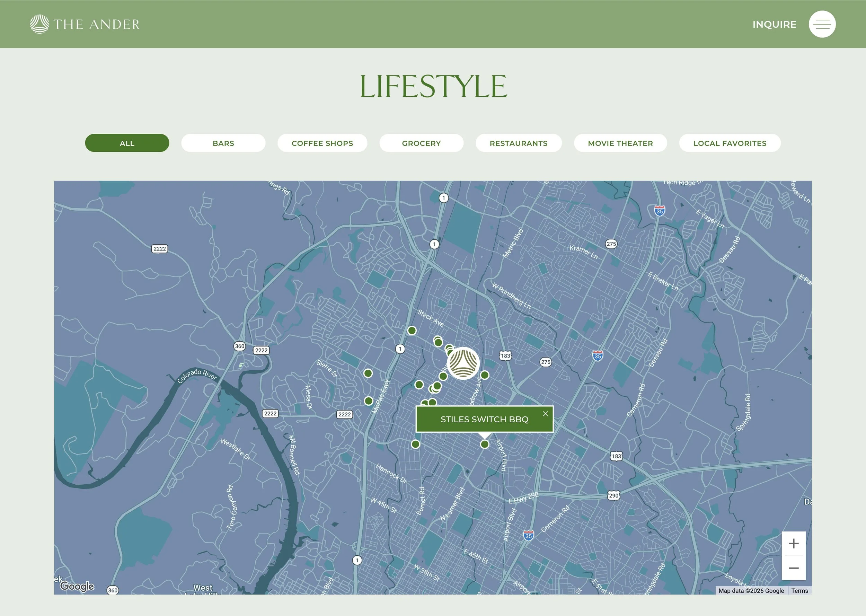The height and width of the screenshot is (616, 866).
Task: Click the Stiles Switch BBQ label
Action: pyautogui.click(x=484, y=419)
